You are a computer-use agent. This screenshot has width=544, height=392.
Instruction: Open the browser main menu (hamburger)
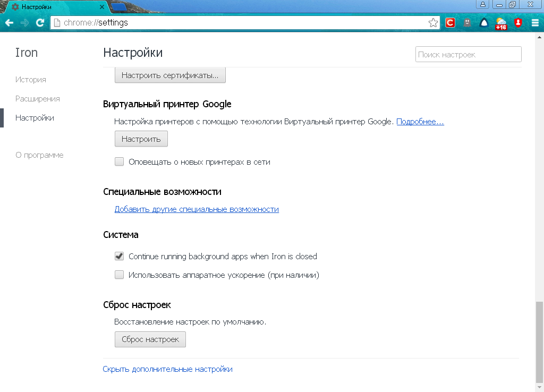(x=535, y=23)
